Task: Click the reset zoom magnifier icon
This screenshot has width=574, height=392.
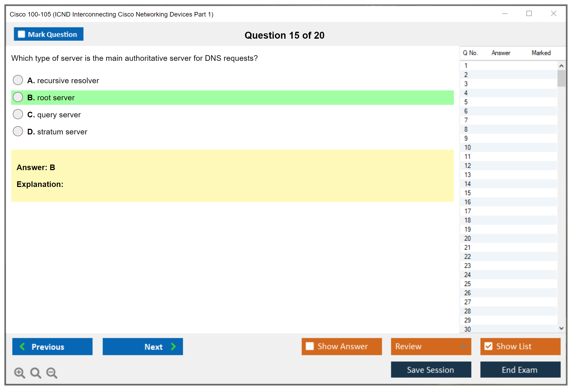Action: (x=36, y=373)
